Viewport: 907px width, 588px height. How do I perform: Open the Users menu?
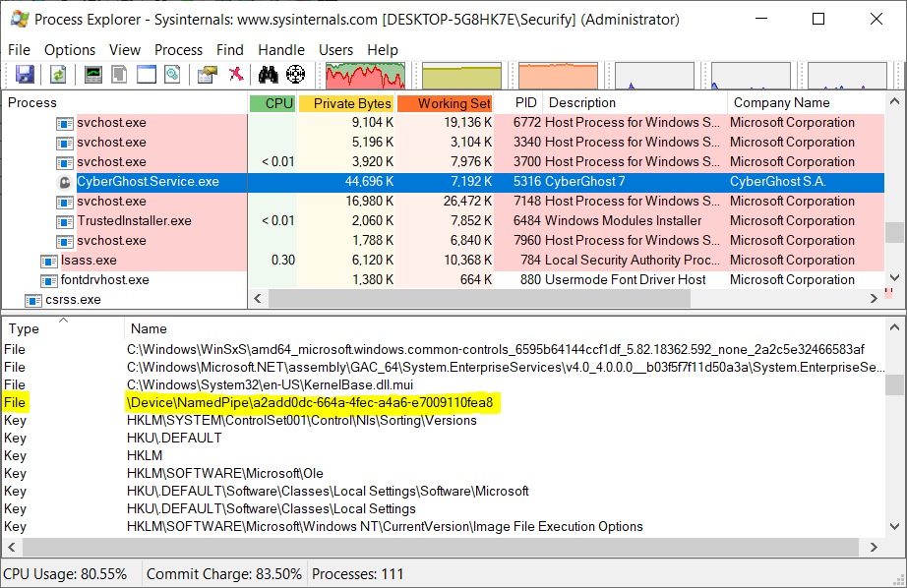335,50
